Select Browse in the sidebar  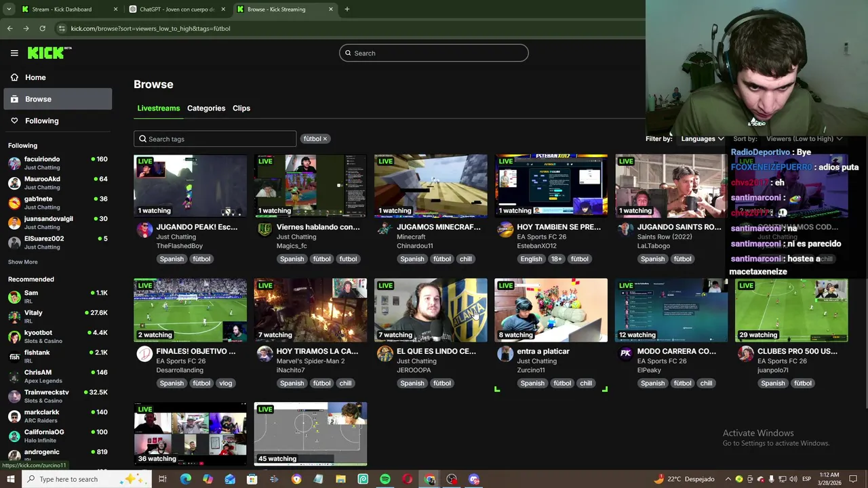(58, 99)
